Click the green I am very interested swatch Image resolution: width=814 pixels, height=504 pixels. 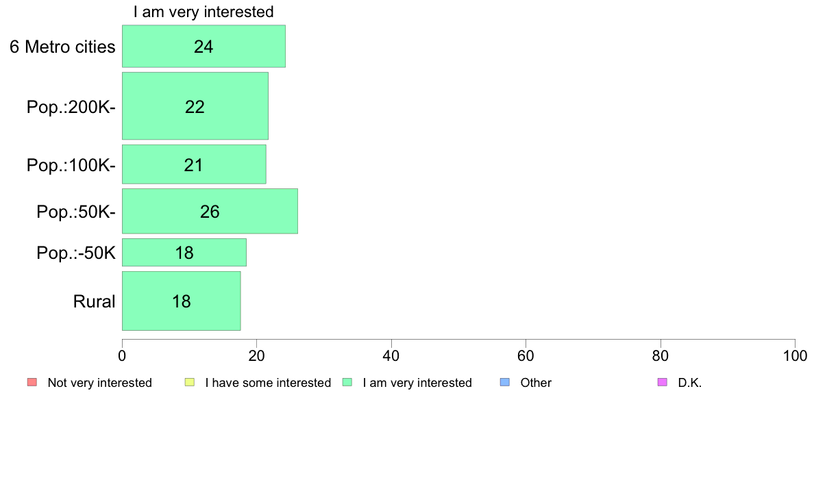point(348,383)
